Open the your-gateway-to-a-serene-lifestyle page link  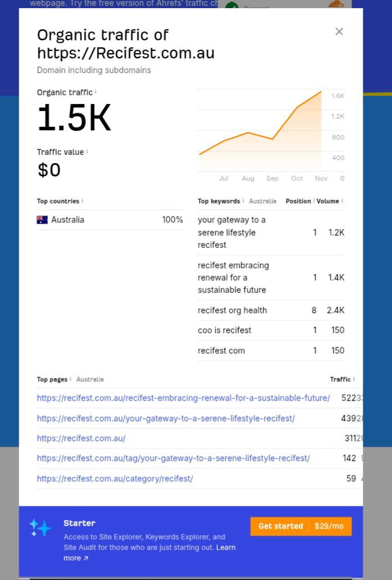165,418
